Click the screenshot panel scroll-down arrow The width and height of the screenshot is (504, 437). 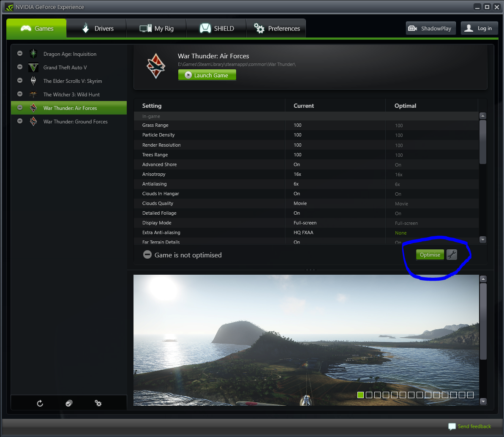tap(483, 401)
